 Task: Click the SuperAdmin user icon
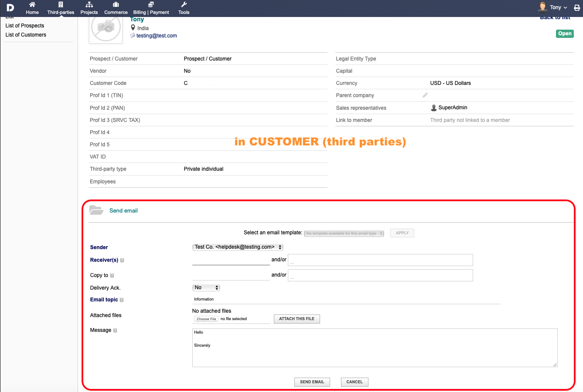click(434, 108)
